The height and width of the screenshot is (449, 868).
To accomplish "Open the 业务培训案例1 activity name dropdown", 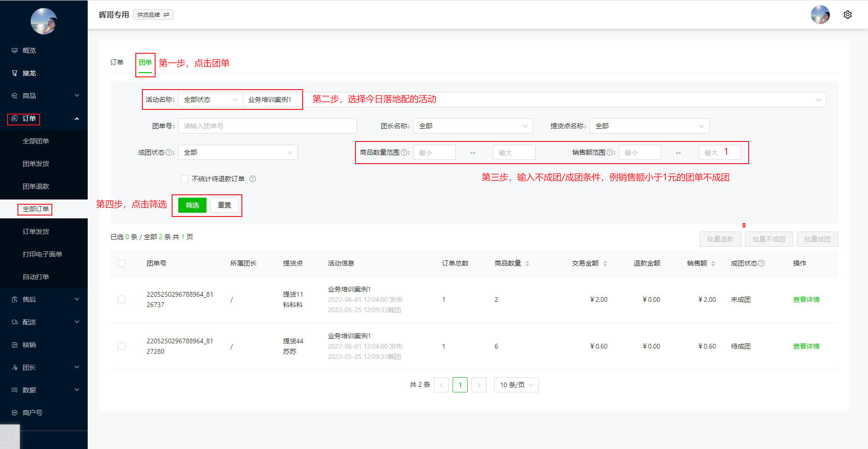I will tap(534, 100).
